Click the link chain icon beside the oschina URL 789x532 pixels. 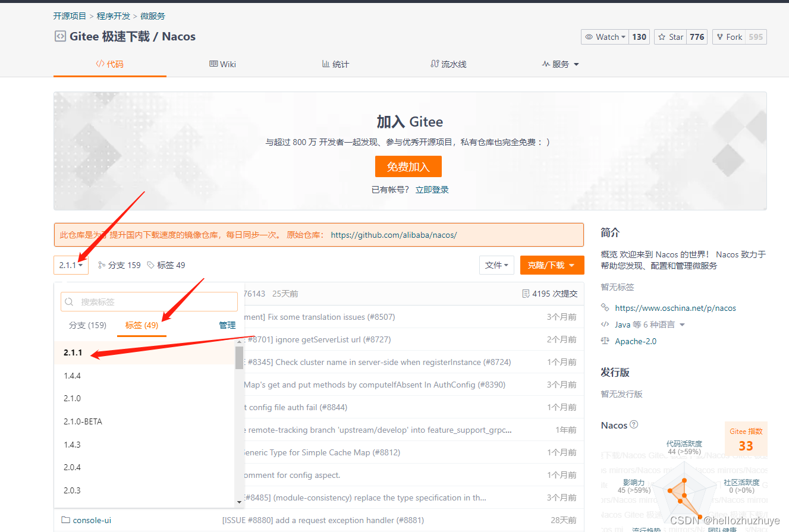[605, 308]
